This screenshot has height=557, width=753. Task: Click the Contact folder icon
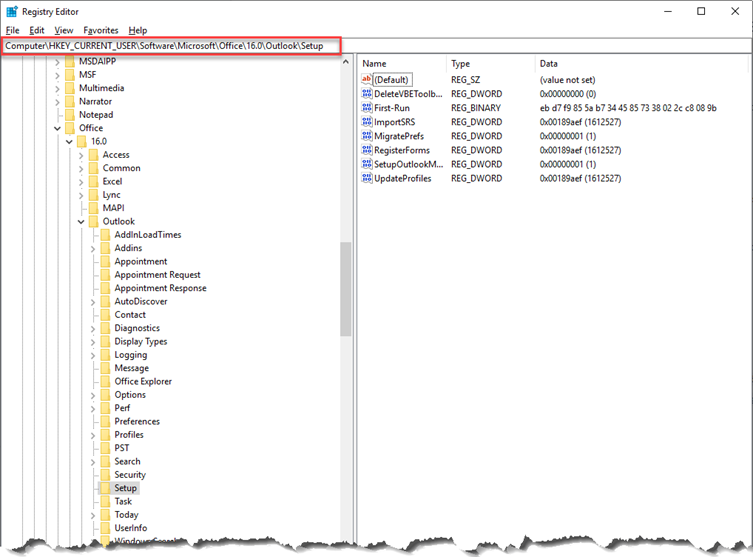pyautogui.click(x=105, y=315)
